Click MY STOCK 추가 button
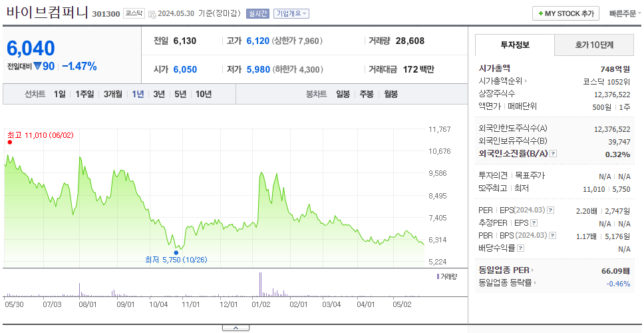The image size is (644, 333). [566, 13]
